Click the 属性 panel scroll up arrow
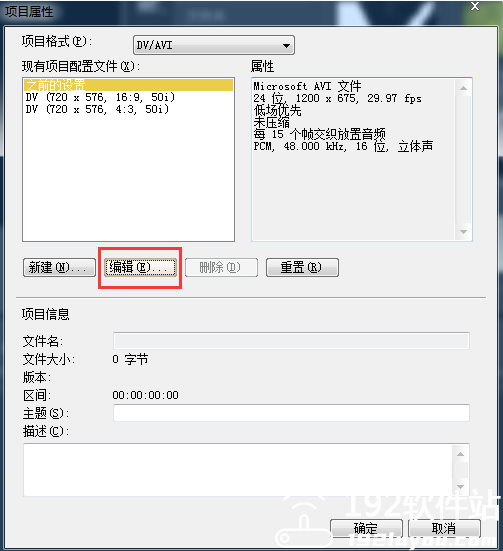Viewport: 503px width, 551px height. coord(463,88)
